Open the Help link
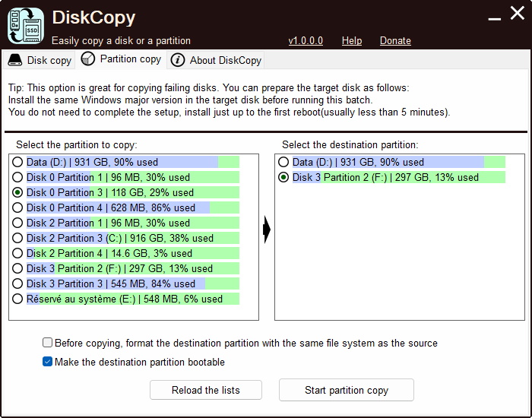Screen dimensions: 532x418 (352, 41)
